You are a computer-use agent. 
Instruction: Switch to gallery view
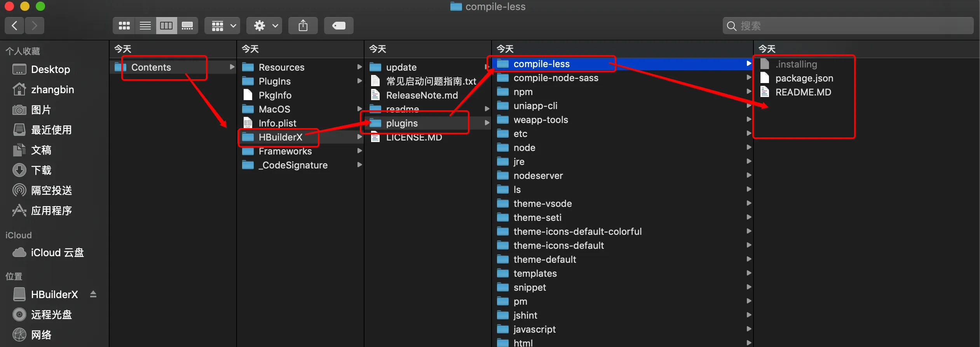pyautogui.click(x=187, y=26)
